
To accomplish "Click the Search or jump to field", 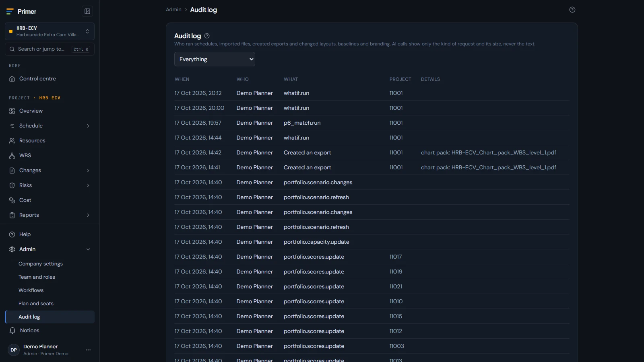I will click(50, 49).
